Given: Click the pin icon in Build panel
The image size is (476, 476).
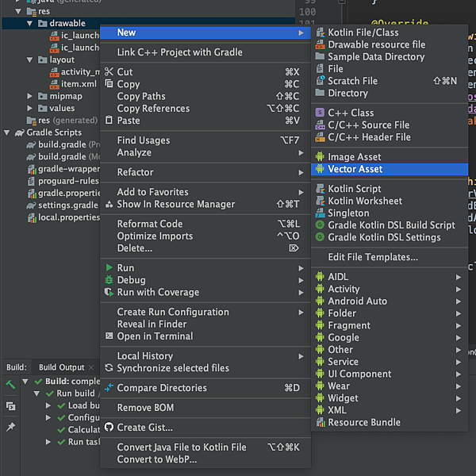Looking at the screenshot, I should (10, 427).
